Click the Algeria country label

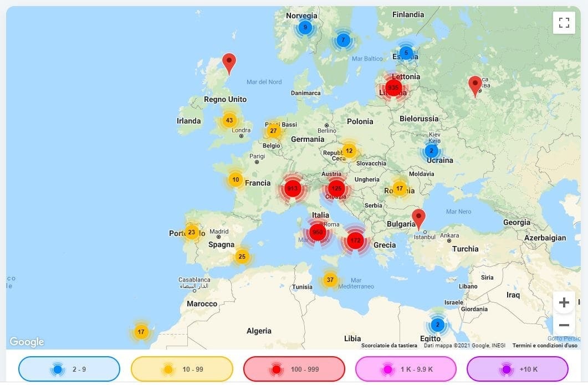259,331
